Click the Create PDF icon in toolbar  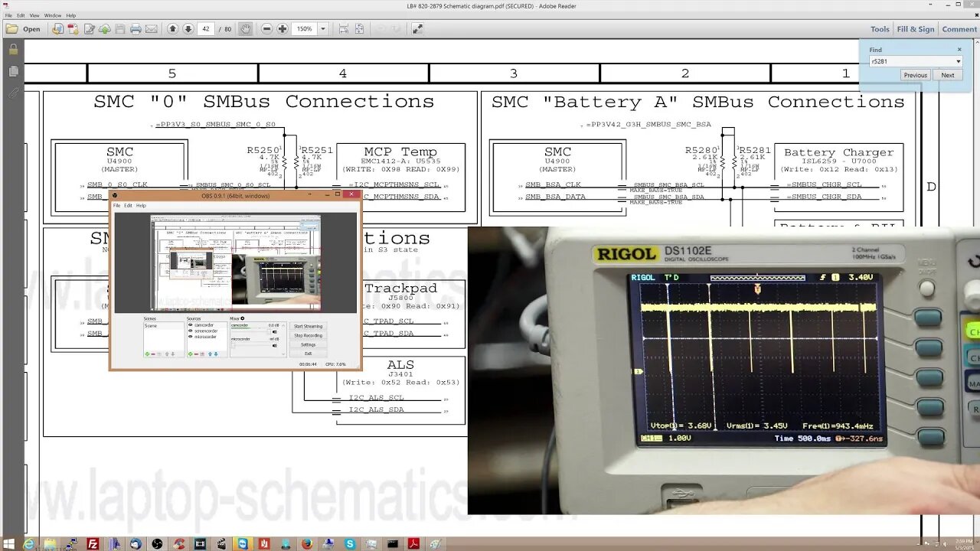(x=73, y=29)
